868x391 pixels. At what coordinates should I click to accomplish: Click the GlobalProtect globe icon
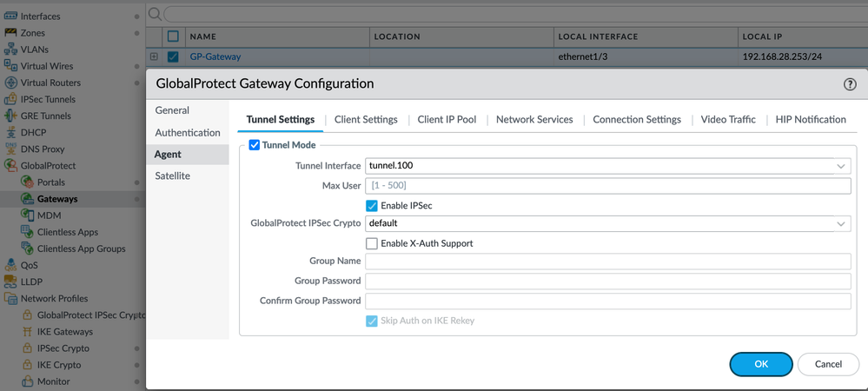[11, 165]
